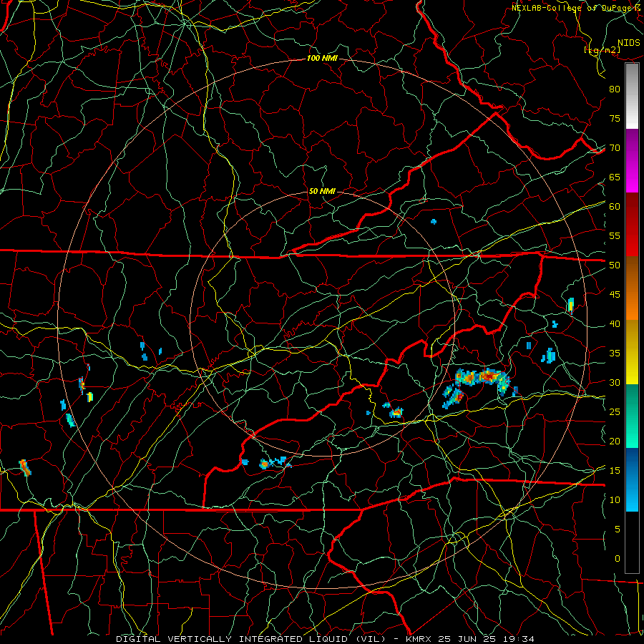The height and width of the screenshot is (644, 644).
Task: Click the '50 NMI' range ring label
Action: point(322,191)
